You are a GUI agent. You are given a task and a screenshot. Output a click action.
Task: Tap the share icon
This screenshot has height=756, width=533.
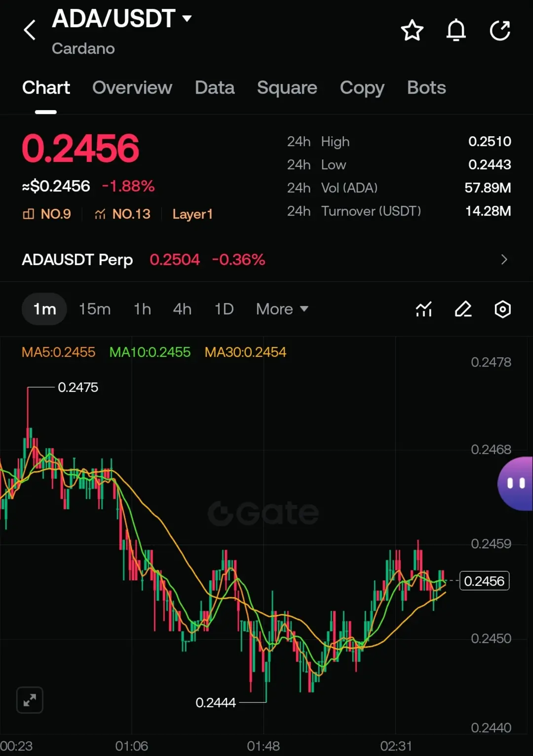click(x=500, y=31)
